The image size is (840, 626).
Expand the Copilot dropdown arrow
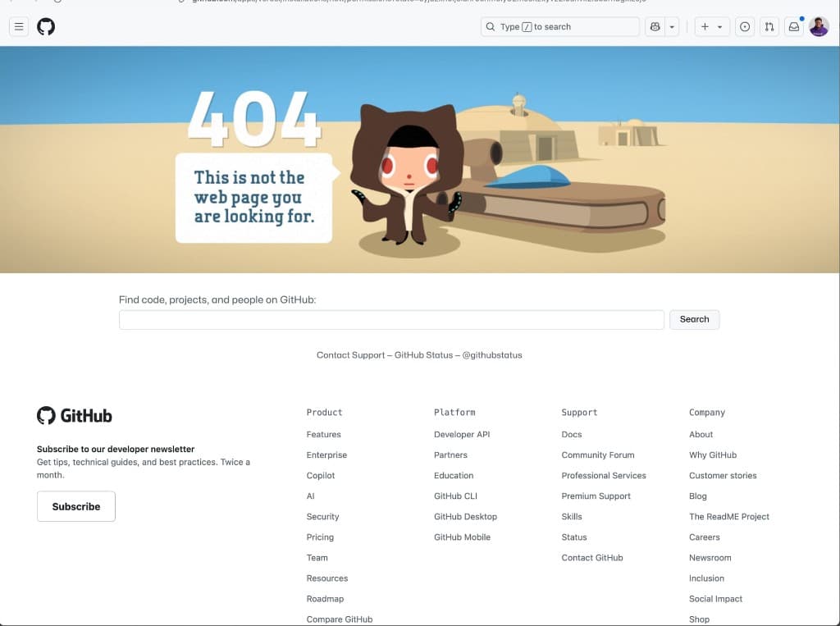click(x=672, y=27)
